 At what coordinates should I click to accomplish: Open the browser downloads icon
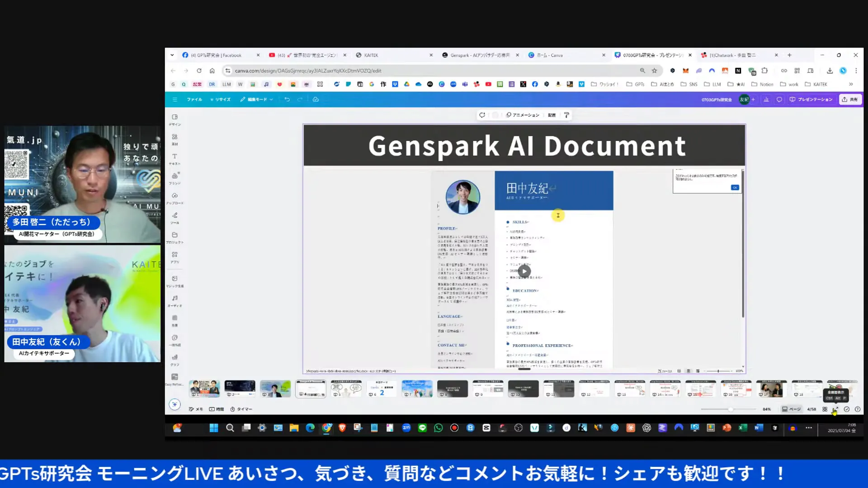point(830,70)
